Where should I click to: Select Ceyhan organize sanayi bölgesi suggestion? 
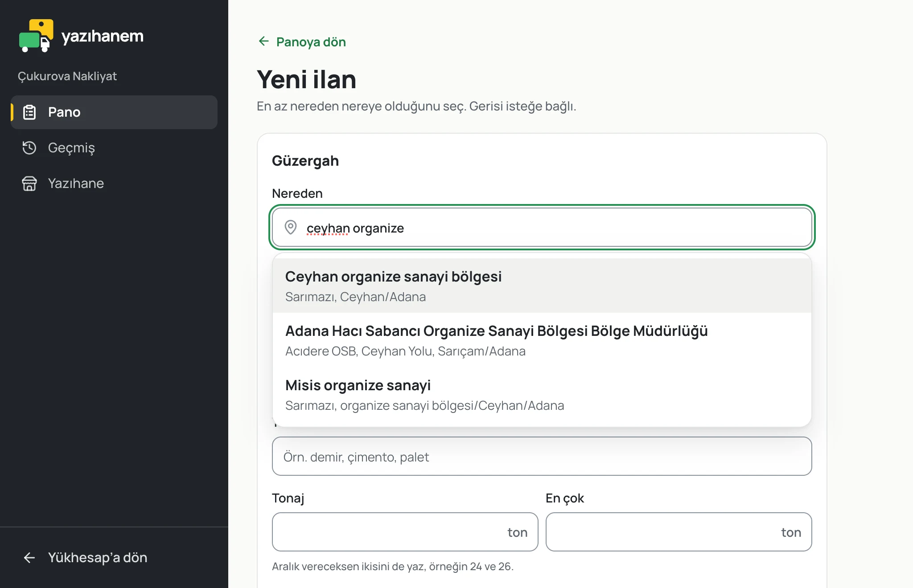542,286
